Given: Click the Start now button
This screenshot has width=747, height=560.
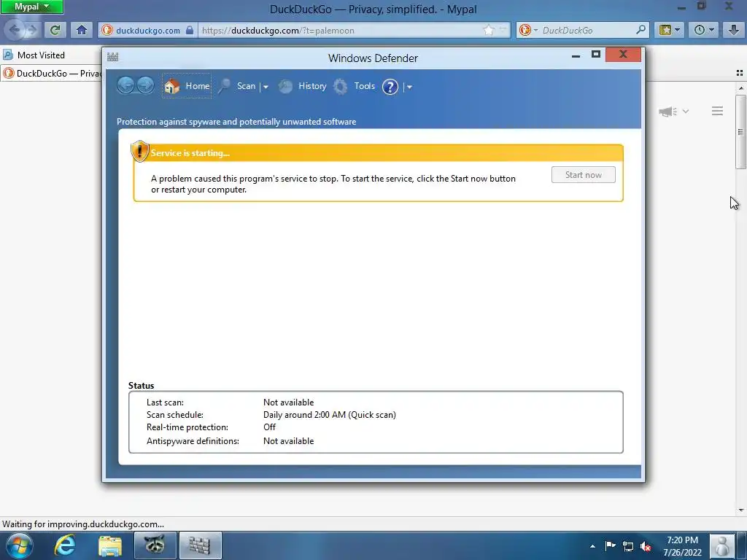Looking at the screenshot, I should (583, 175).
